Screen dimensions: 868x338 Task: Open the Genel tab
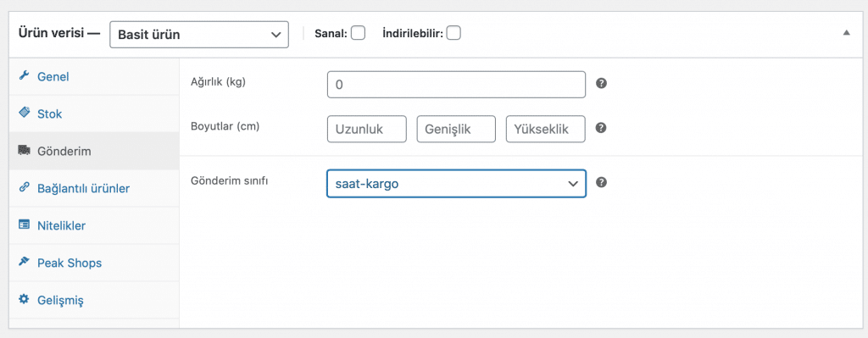pos(93,76)
